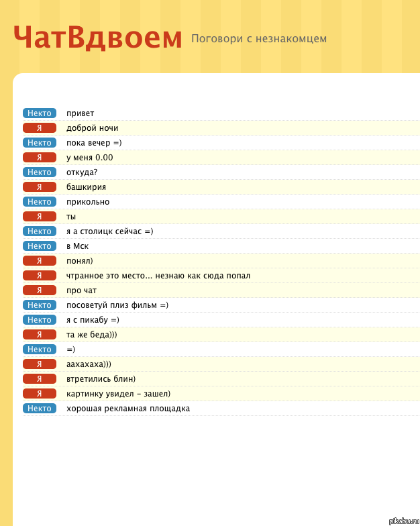Select the message 'прикольно'
Viewport: 420px width, 526px height.
(88, 202)
